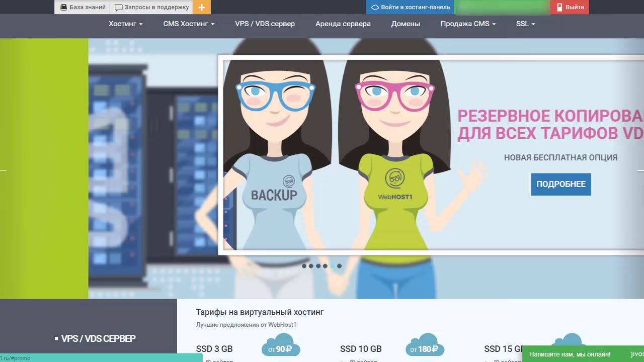Click 'Лучшие предложения от WebHost1' subtitle
The width and height of the screenshot is (644, 362).
click(x=246, y=325)
